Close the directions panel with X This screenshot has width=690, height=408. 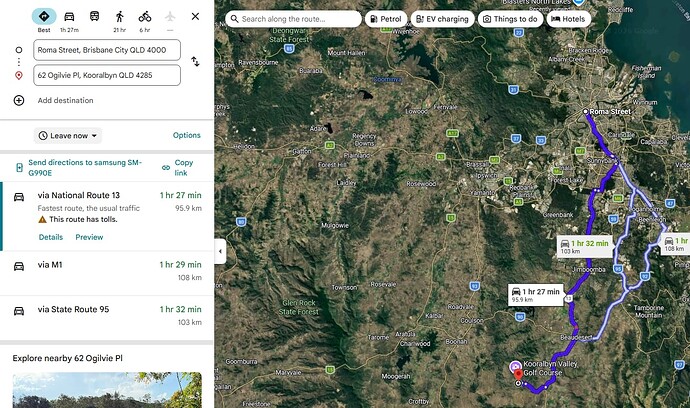(x=195, y=16)
